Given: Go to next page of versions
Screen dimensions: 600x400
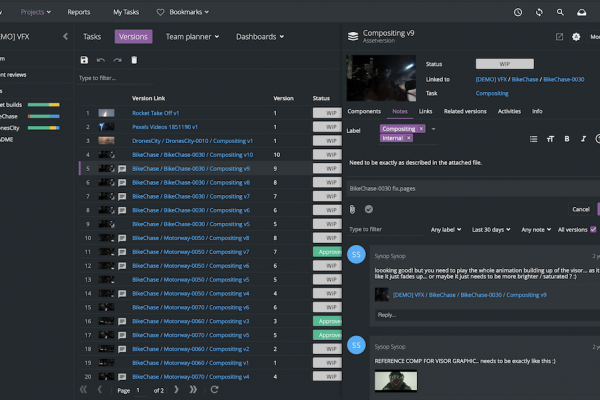Looking at the screenshot, I should pyautogui.click(x=176, y=390).
